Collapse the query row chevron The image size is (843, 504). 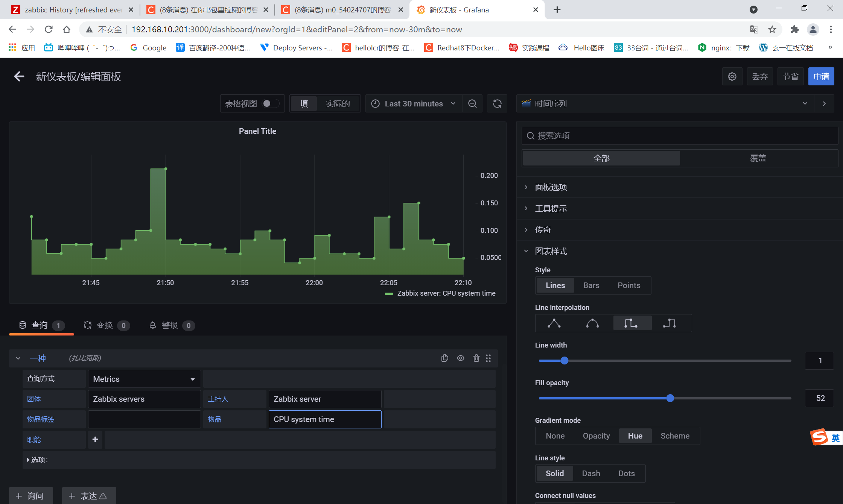[x=18, y=358]
